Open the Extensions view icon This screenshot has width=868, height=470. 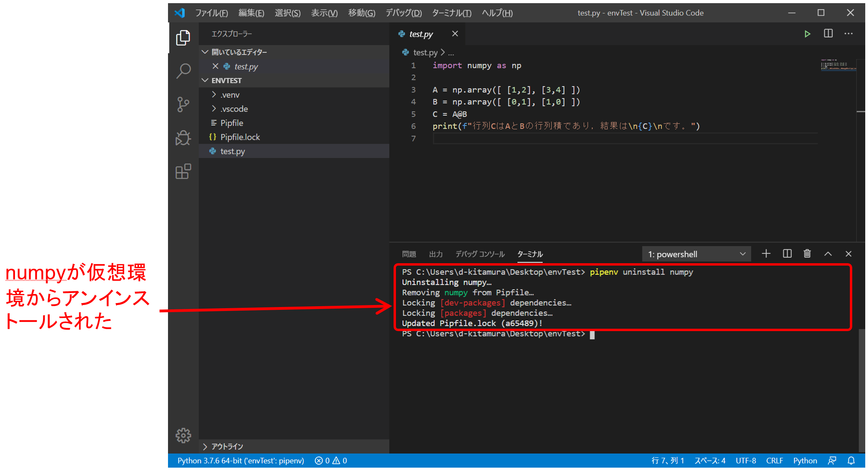click(x=183, y=172)
